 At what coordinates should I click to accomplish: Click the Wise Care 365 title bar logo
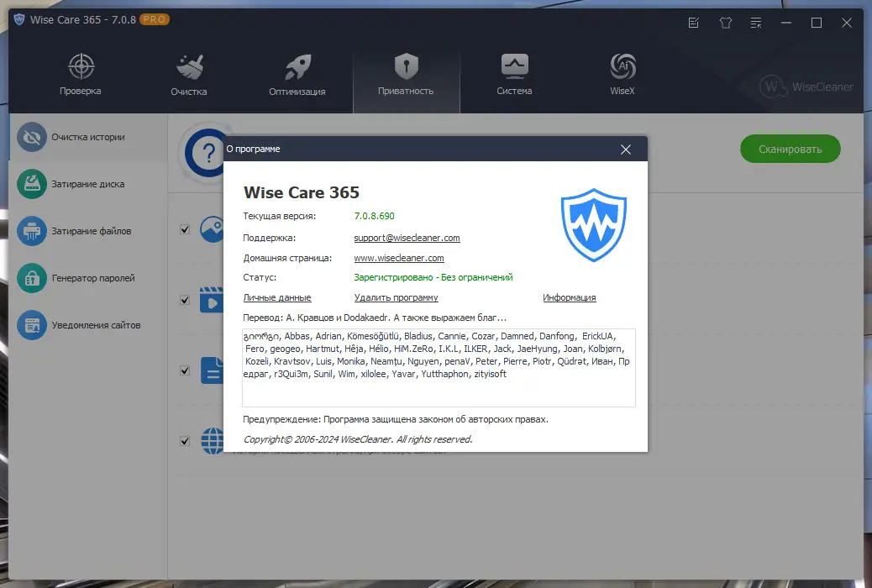19,19
